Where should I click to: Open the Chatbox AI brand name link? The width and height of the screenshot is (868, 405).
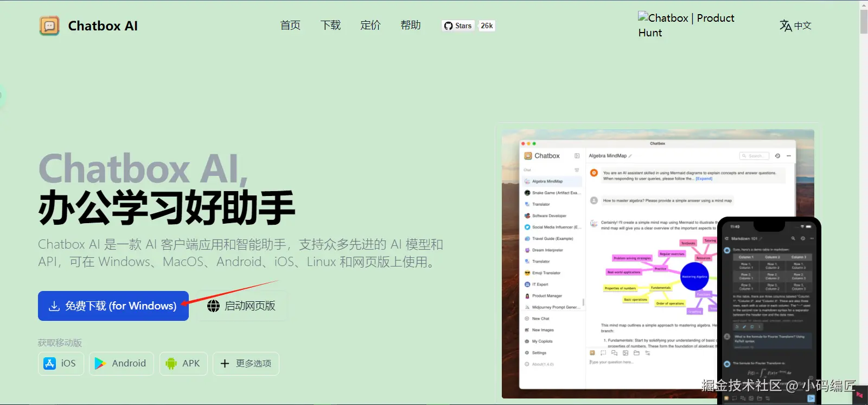[103, 26]
